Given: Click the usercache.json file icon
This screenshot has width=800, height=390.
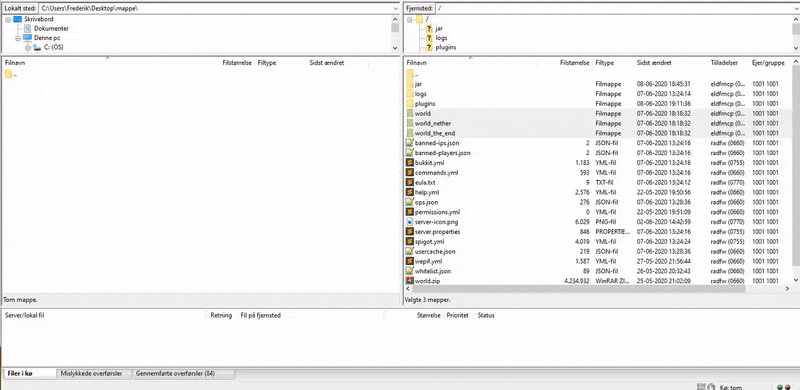Looking at the screenshot, I should click(409, 251).
